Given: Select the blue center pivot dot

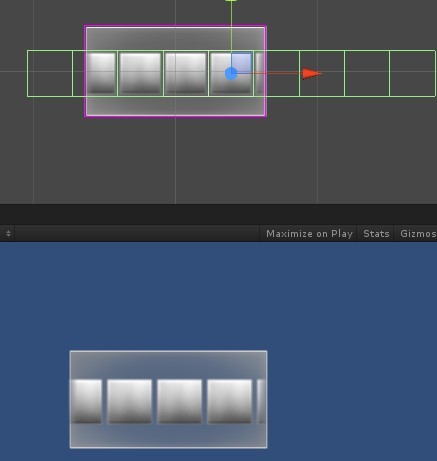Looking at the screenshot, I should (x=231, y=74).
